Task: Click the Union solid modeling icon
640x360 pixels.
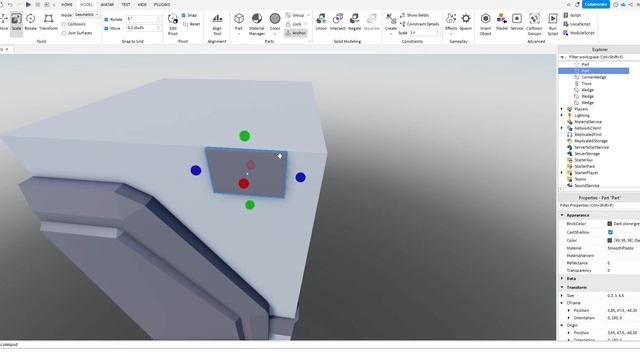Action: click(x=321, y=22)
